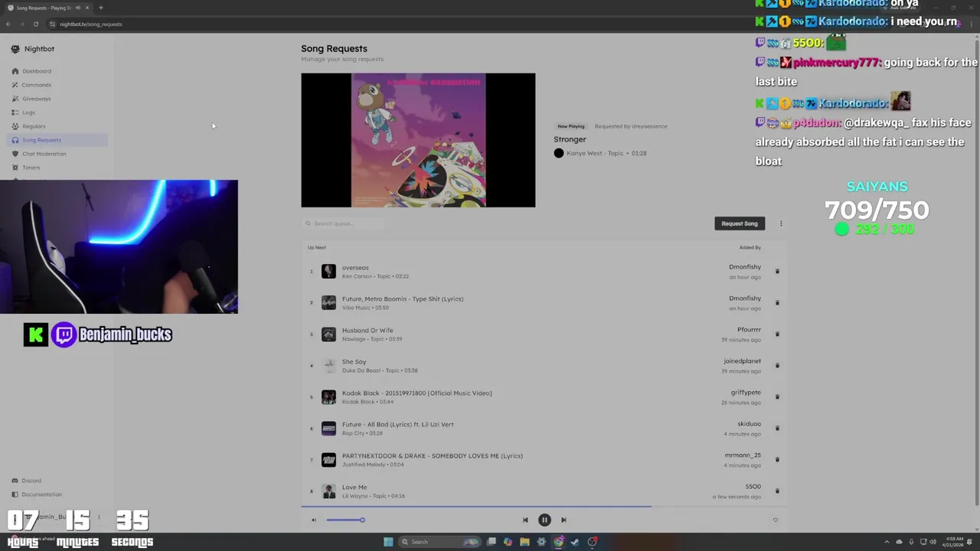Click the skiduoo requester name
This screenshot has height=551, width=980.
point(749,424)
